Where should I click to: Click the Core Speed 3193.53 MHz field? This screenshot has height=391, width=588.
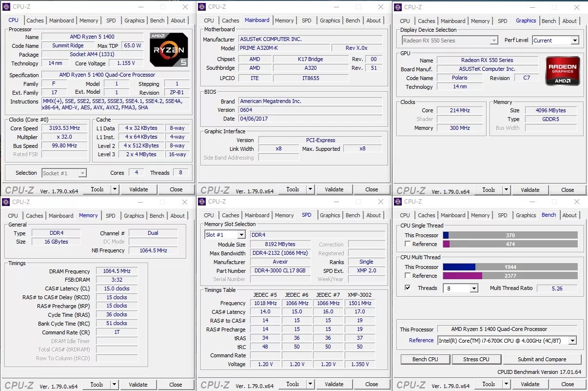(x=65, y=128)
